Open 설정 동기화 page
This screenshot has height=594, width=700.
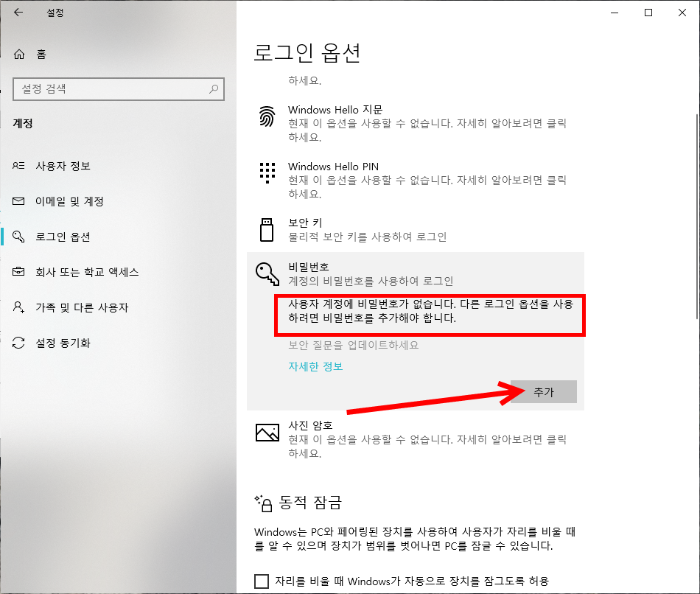click(63, 343)
